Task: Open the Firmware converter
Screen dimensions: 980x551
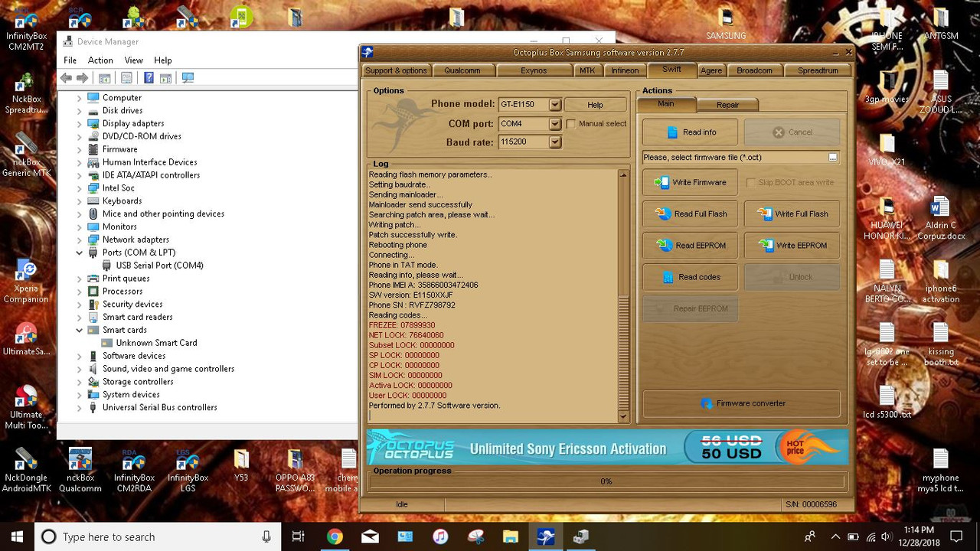Action: click(x=741, y=403)
